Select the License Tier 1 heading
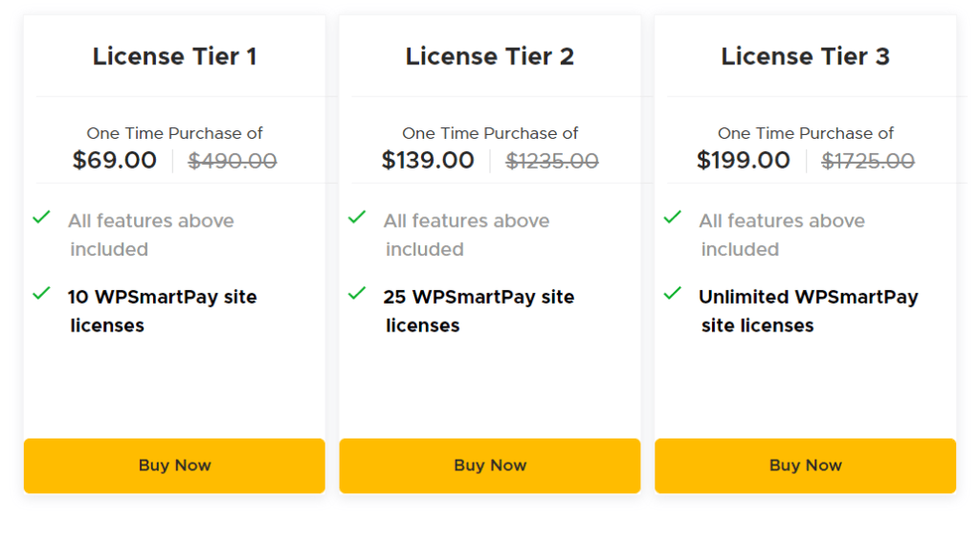Viewport: 980px width, 543px height. (174, 57)
